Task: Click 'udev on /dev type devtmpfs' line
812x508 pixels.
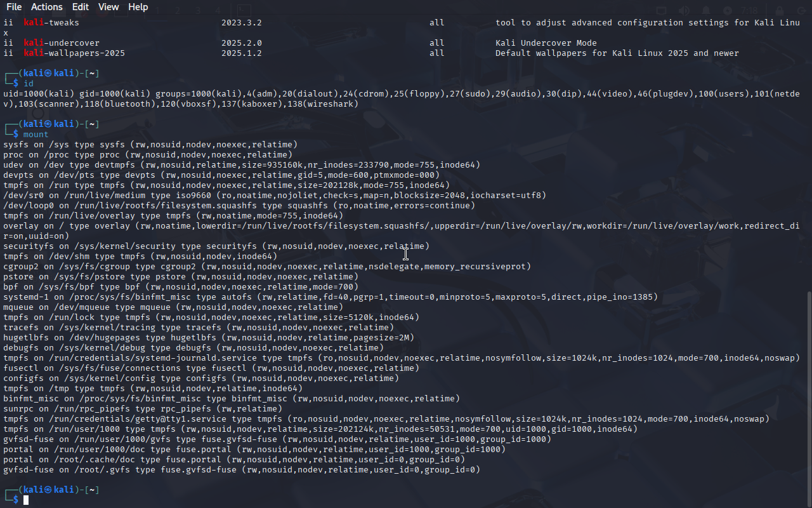Action: point(242,164)
